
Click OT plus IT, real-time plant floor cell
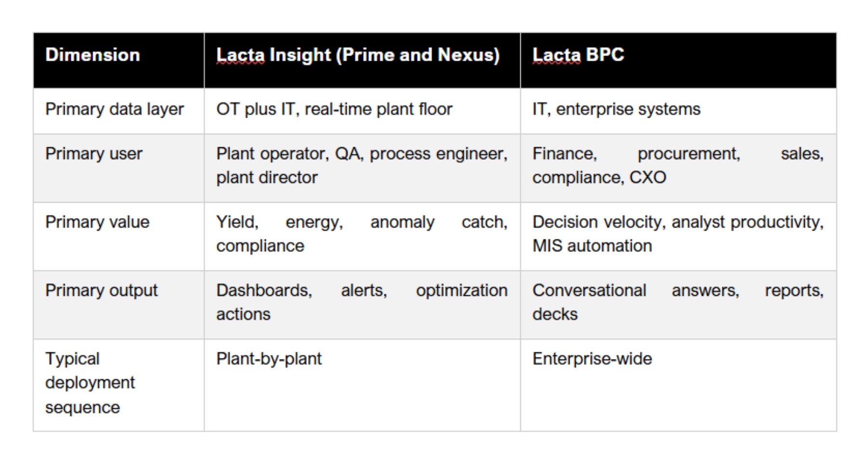[334, 110]
